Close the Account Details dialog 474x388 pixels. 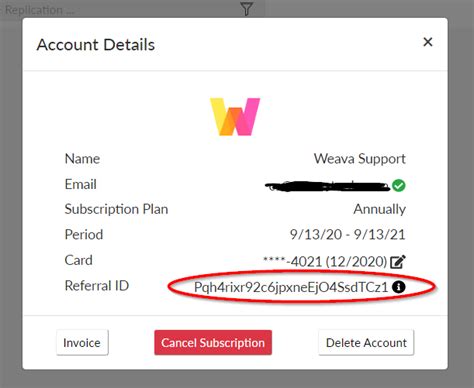point(428,42)
